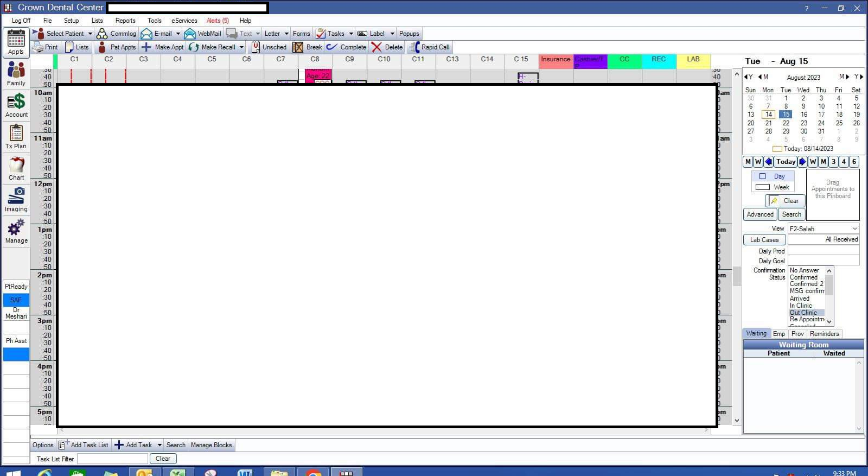Open Alerts (5) menu
The width and height of the screenshot is (868, 476).
tap(218, 21)
